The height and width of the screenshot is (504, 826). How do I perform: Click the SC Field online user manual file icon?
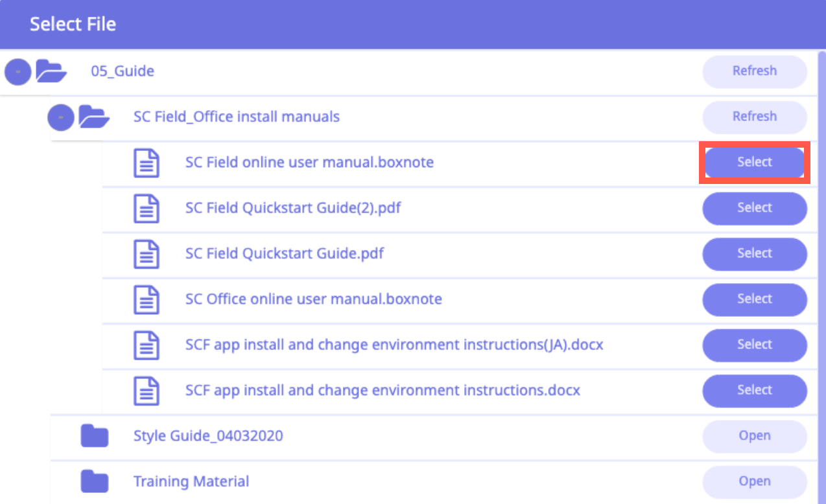[x=146, y=163]
